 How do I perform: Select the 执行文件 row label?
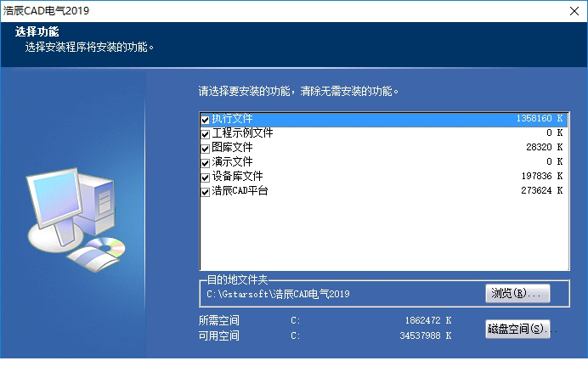(x=232, y=119)
